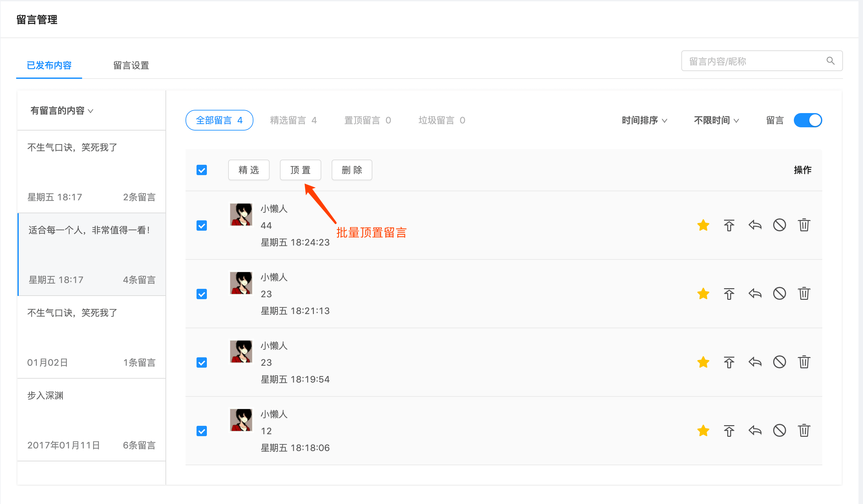The height and width of the screenshot is (504, 863).
Task: Pin the 18:19:54 comment to top
Action: (729, 362)
